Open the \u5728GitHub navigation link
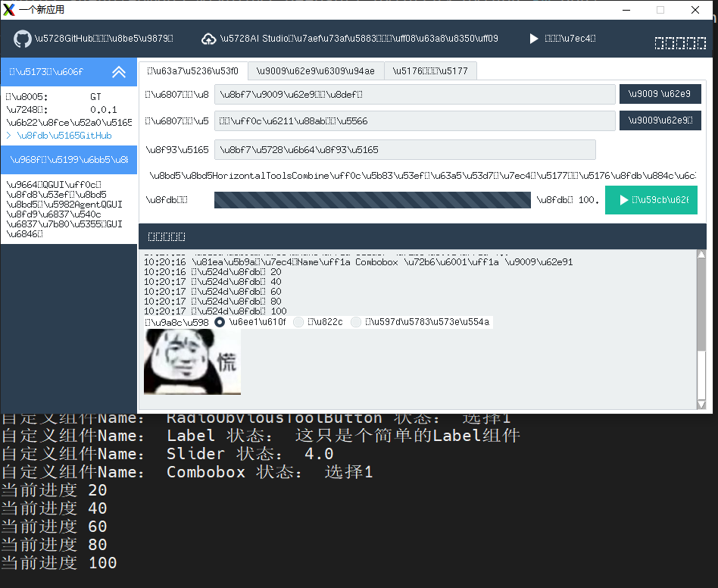718x588 pixels. (94, 39)
